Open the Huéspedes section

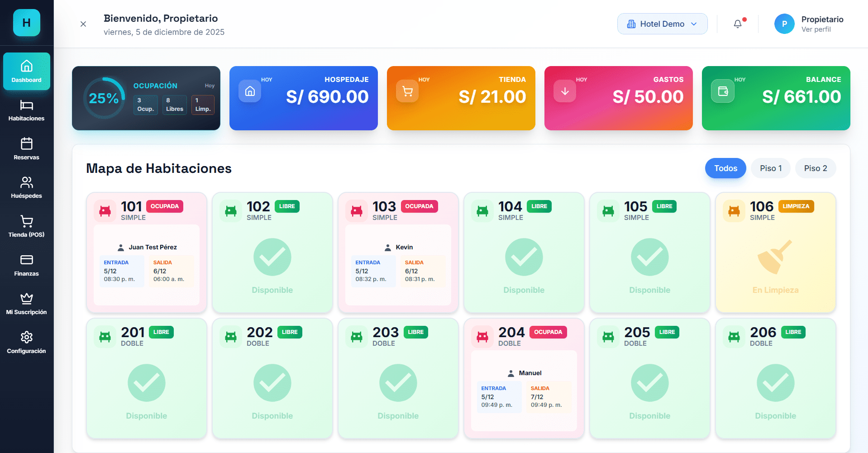click(x=26, y=187)
